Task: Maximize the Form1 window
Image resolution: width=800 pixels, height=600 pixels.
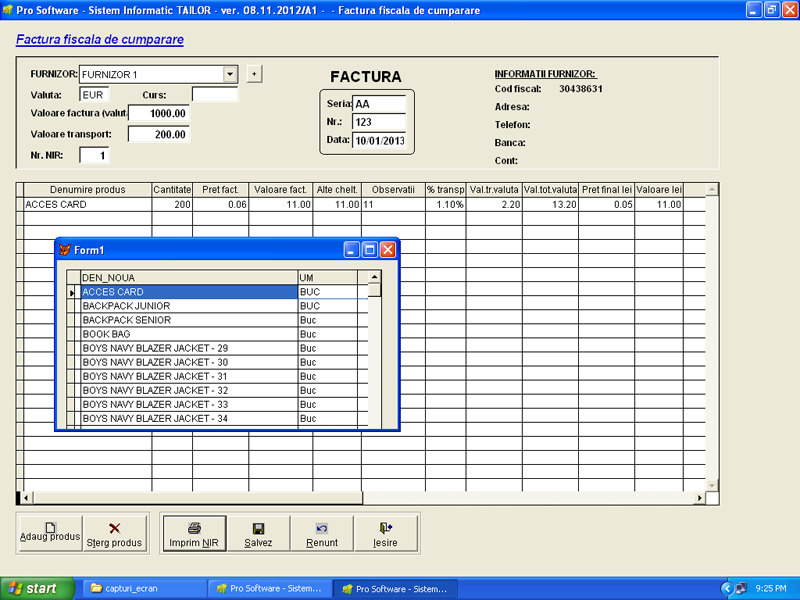Action: pos(370,250)
